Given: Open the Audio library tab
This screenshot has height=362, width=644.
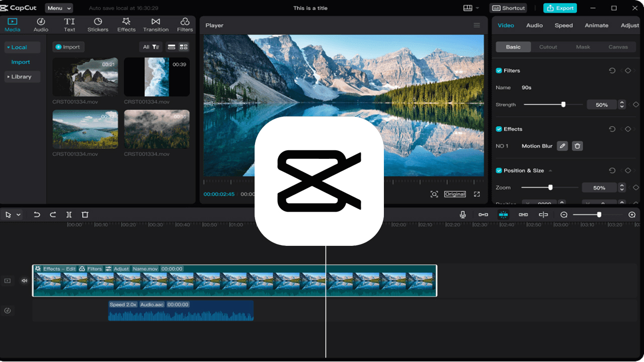Looking at the screenshot, I should click(41, 25).
